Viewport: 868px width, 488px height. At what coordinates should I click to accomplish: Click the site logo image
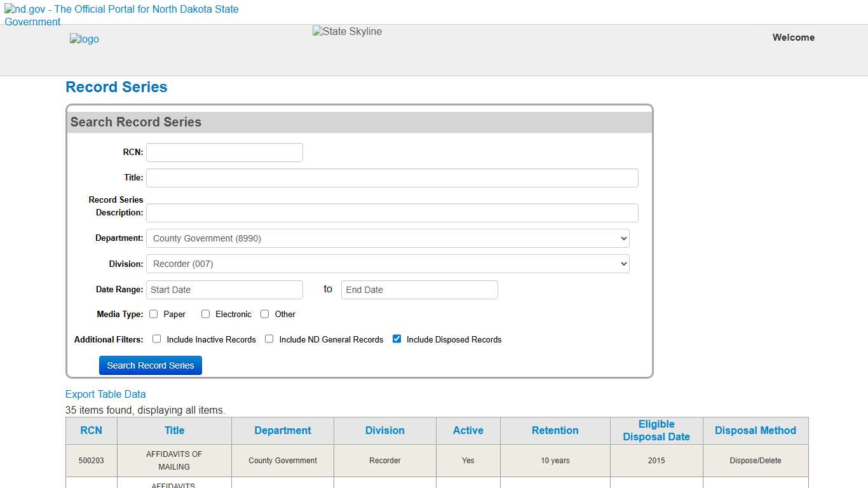(x=84, y=39)
